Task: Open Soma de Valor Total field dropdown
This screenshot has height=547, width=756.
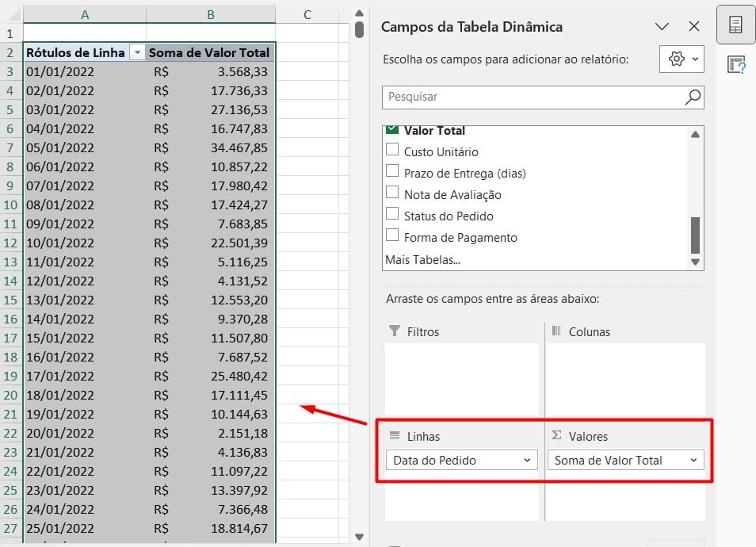Action: point(693,461)
